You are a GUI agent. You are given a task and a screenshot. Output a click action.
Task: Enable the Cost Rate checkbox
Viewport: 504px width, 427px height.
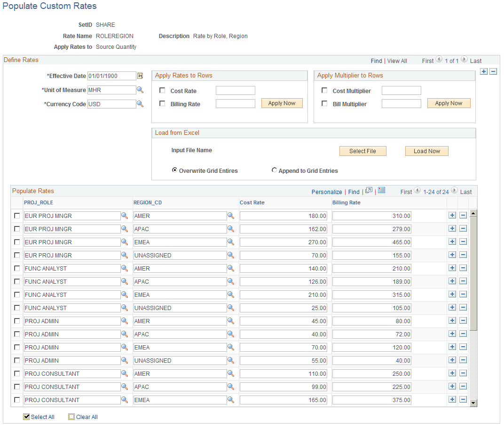pyautogui.click(x=162, y=90)
